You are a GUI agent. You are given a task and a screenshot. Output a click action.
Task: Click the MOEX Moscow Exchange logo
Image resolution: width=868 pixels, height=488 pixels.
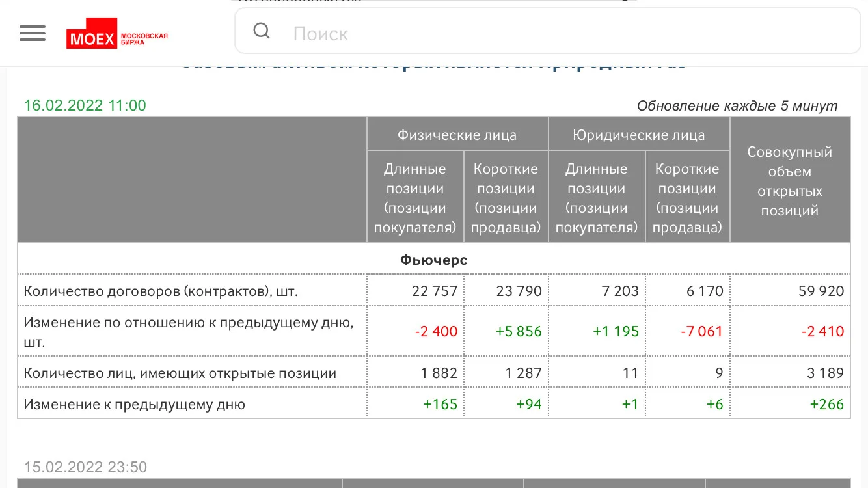[117, 38]
